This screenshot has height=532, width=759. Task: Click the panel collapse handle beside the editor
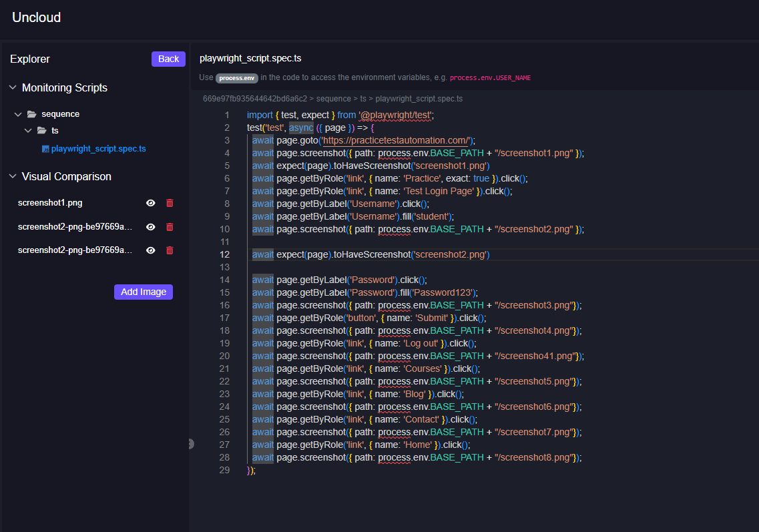point(191,444)
